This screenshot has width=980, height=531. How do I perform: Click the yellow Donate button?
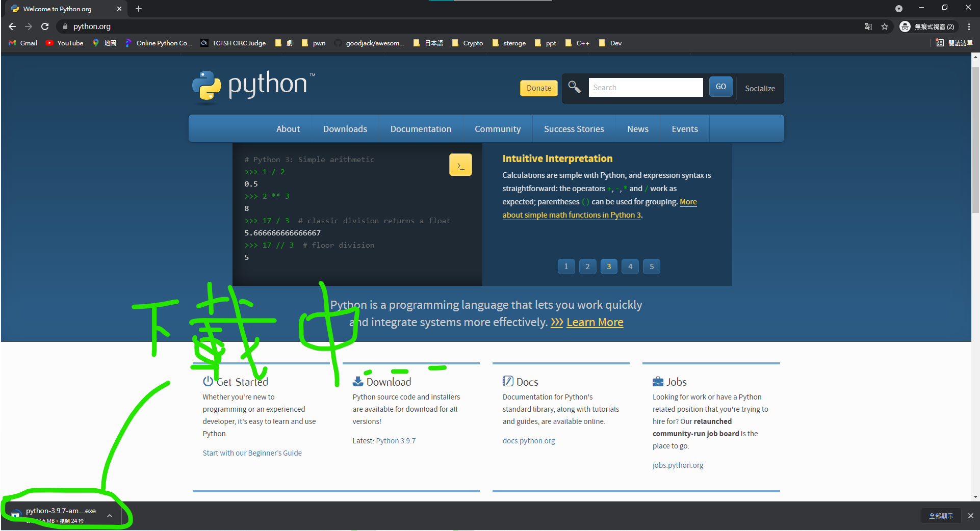(x=538, y=88)
